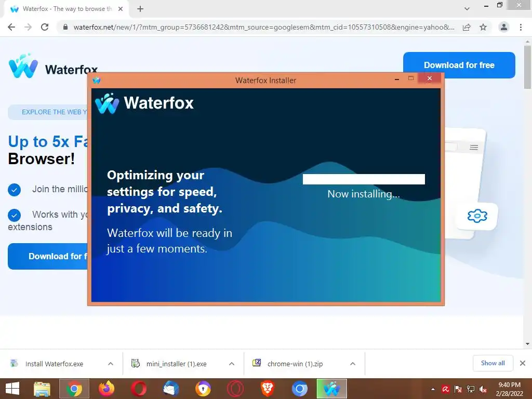The height and width of the screenshot is (399, 532).
Task: Click lower-left Download for free button
Action: 48,256
